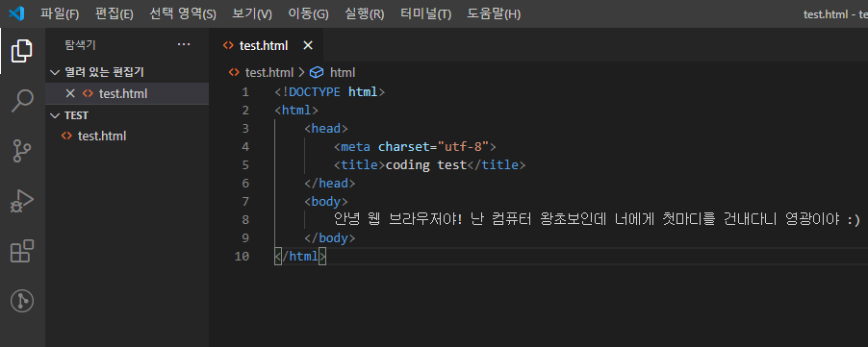The image size is (868, 347).
Task: Close test.html in open editors list
Action: pyautogui.click(x=69, y=93)
